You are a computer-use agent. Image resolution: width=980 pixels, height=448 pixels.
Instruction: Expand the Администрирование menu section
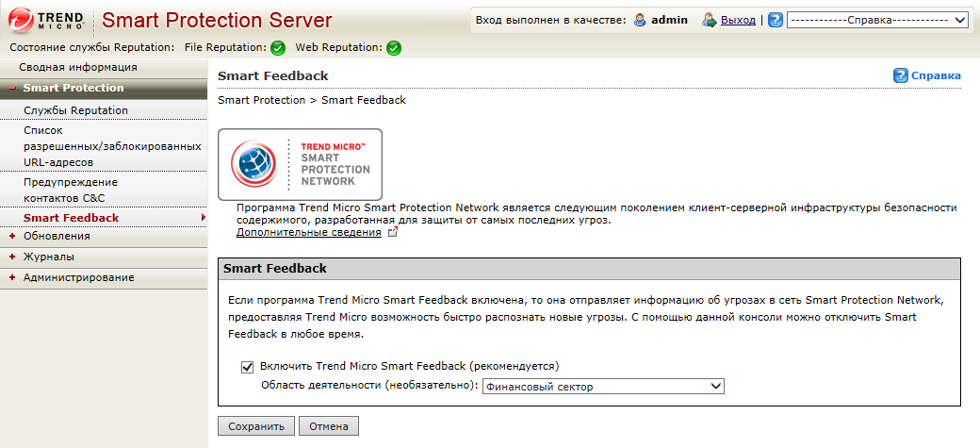point(78,277)
